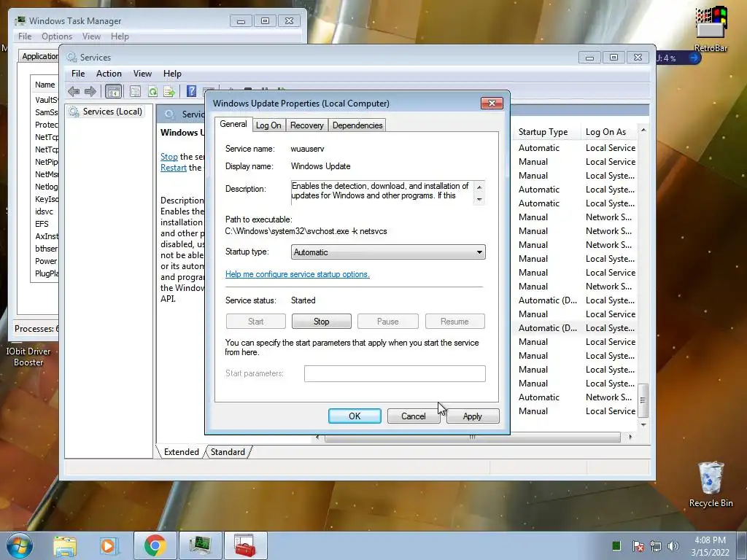Viewport: 747px width, 560px height.
Task: Click the Stop service button
Action: [x=322, y=322]
